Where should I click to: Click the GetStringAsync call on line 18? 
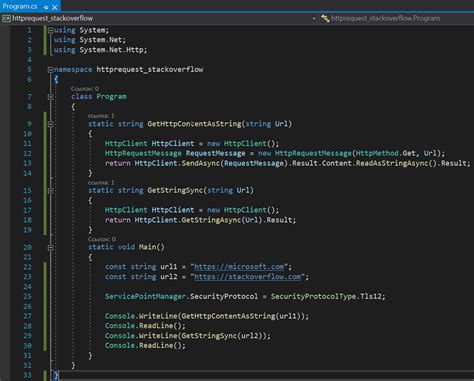click(211, 220)
